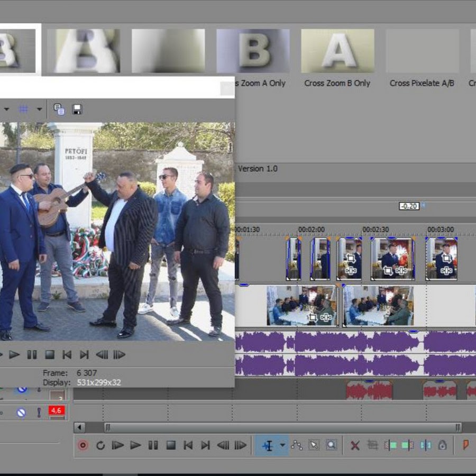
Task: Save preview snapshot using floppy disk icon
Action: click(x=77, y=109)
